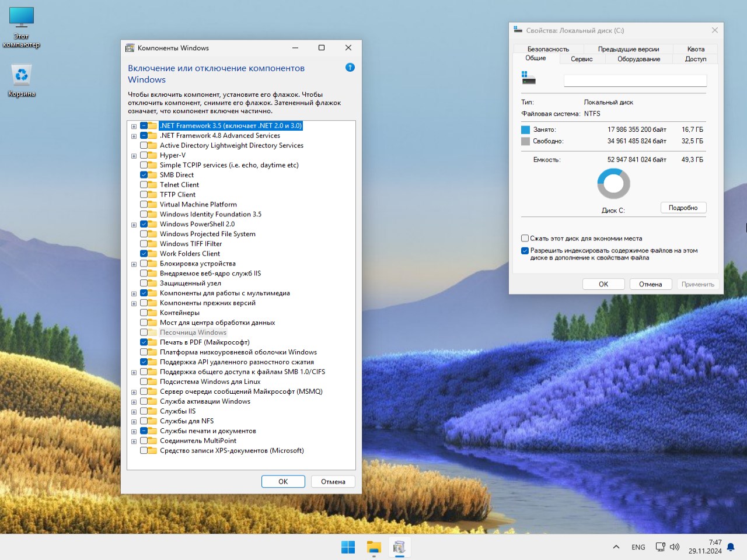
Task: Expand "Поддержка общего доступа к файлам SMB 1.0/CIFS"
Action: point(134,372)
